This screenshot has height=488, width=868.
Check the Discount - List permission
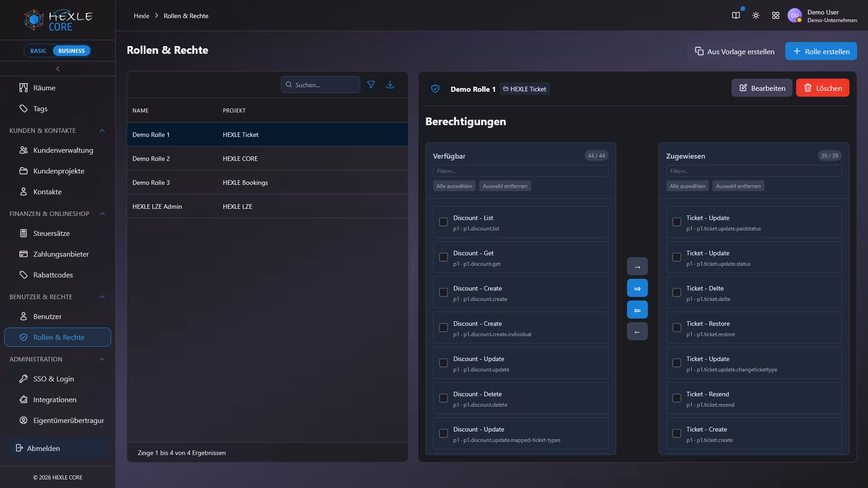443,222
